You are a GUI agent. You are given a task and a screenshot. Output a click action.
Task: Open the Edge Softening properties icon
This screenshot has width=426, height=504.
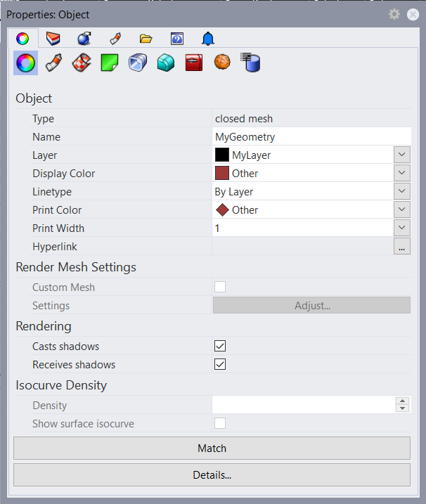[137, 63]
